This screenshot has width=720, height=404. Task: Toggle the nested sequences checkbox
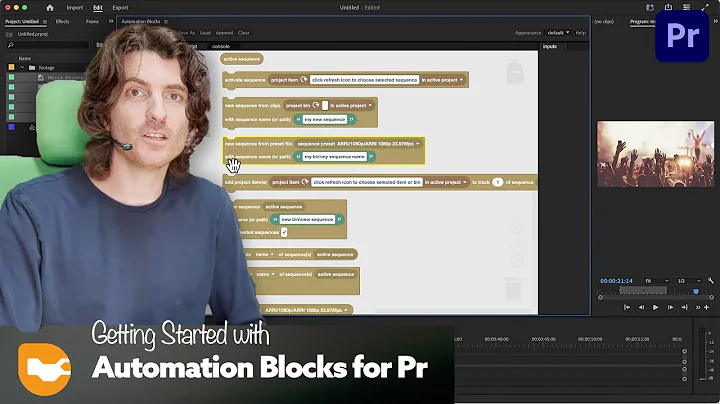coord(284,232)
